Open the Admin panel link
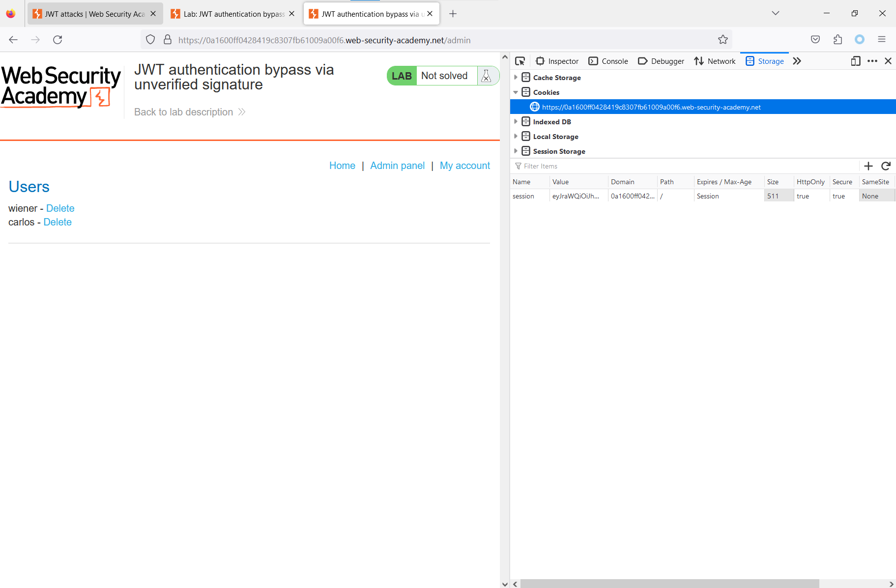Image resolution: width=896 pixels, height=588 pixels. click(397, 166)
